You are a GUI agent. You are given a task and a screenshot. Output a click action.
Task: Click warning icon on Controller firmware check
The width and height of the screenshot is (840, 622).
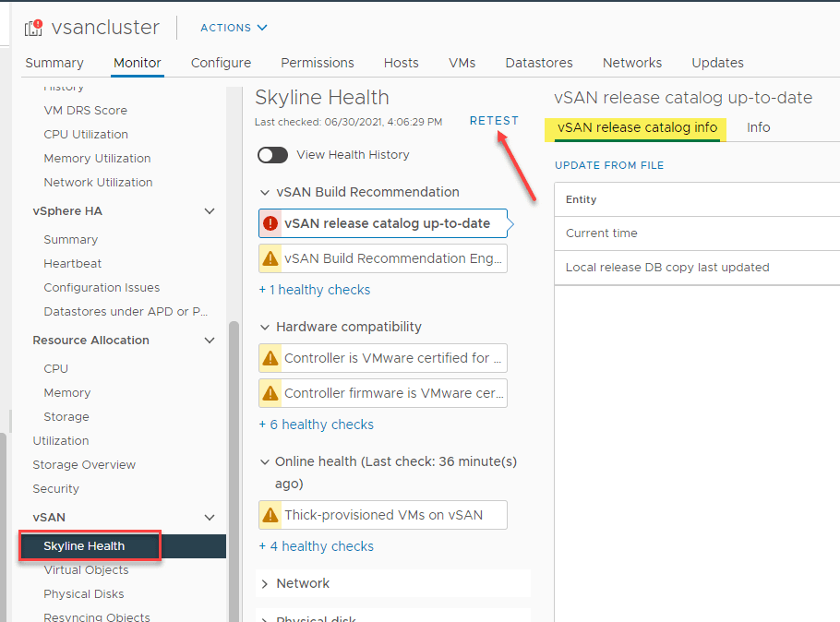(270, 393)
